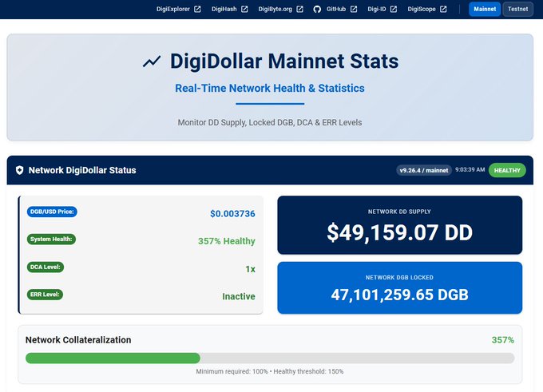Click the Network DGB Locked card
Image resolution: width=543 pixels, height=392 pixels.
[399, 287]
